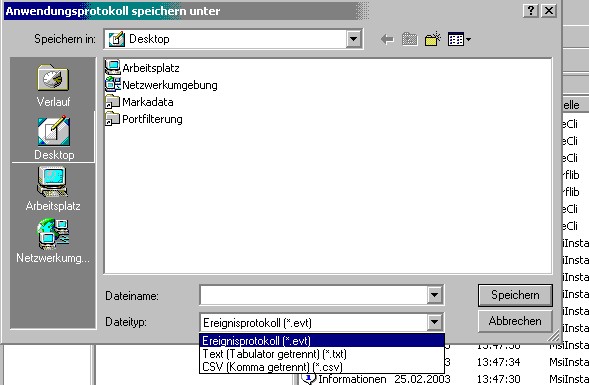Open Netzwerkumgebung from the places bar
The height and width of the screenshot is (385, 589).
(x=53, y=241)
